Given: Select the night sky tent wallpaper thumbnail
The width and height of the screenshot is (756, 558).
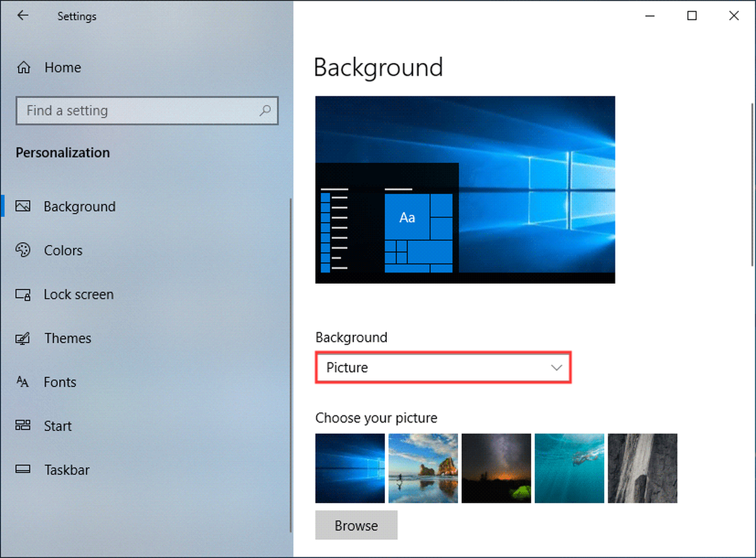Looking at the screenshot, I should (496, 468).
